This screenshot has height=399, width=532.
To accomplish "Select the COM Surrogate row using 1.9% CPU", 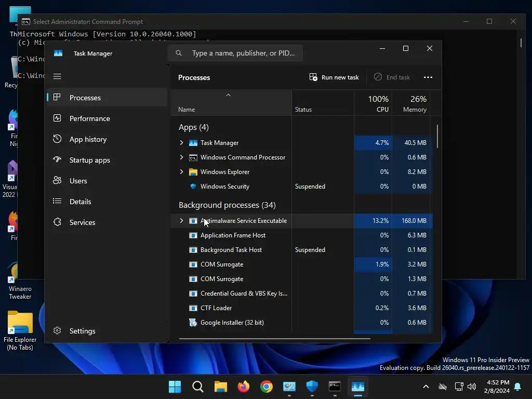I will [x=301, y=264].
